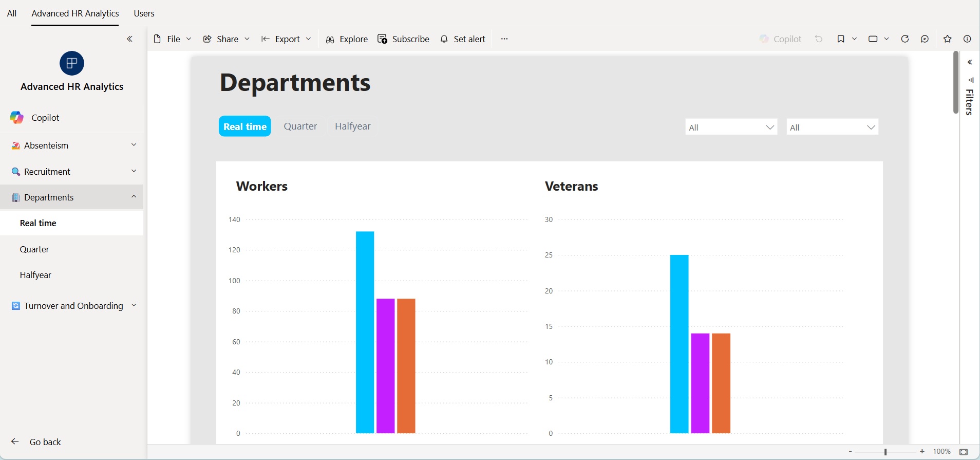Switch to the Users tab

[144, 13]
